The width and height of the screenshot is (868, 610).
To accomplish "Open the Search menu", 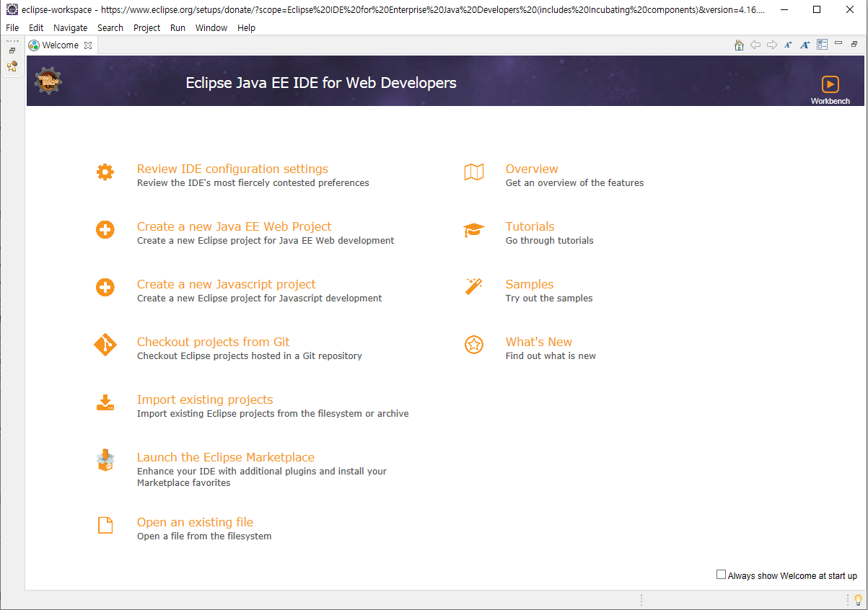I will [x=110, y=27].
